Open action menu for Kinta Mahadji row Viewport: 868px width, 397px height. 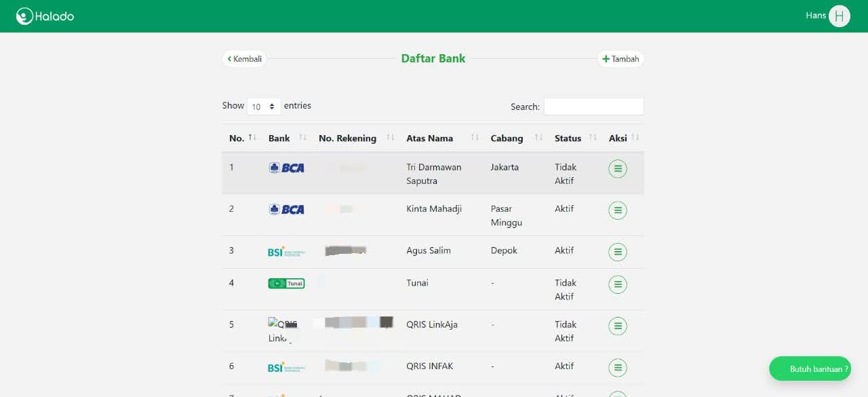pyautogui.click(x=617, y=210)
